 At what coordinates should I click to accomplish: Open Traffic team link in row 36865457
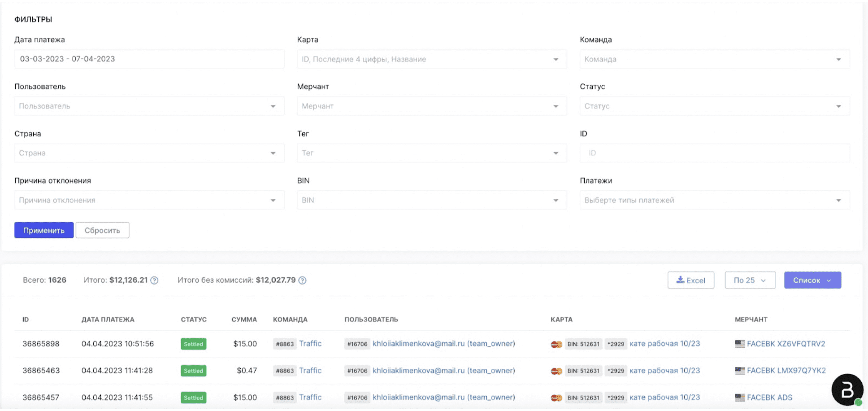point(310,398)
